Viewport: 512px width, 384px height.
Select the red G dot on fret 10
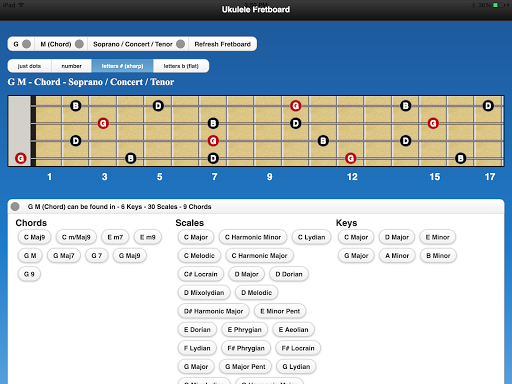point(295,106)
